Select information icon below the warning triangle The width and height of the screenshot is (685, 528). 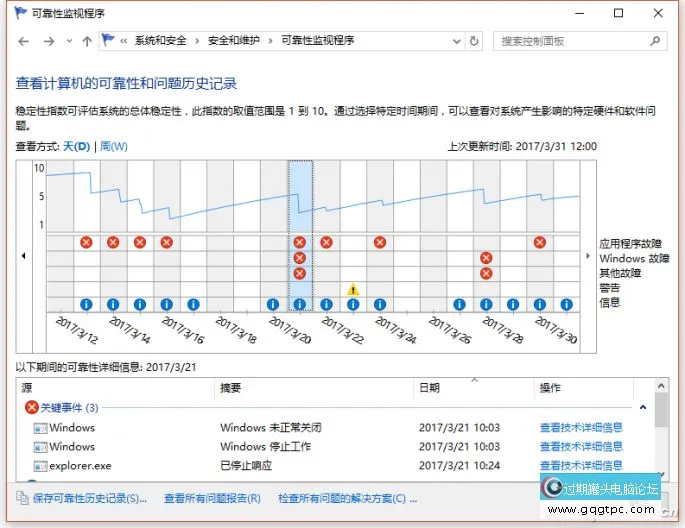pyautogui.click(x=353, y=304)
